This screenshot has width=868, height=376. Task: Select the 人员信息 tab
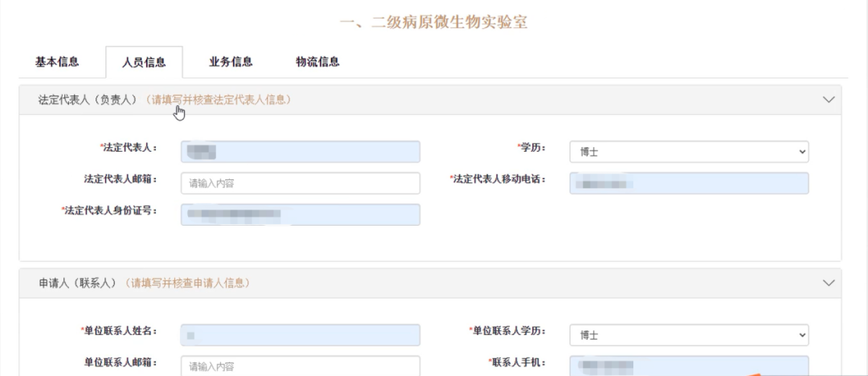pyautogui.click(x=144, y=62)
